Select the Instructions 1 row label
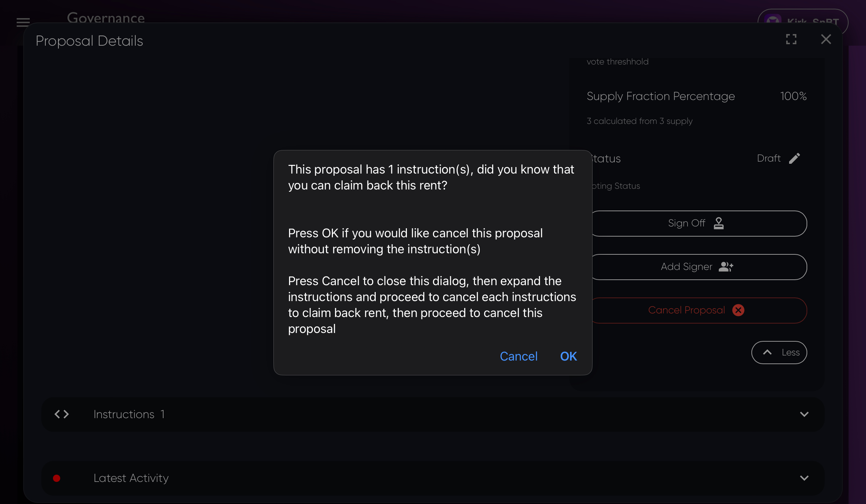Viewport: 866px width, 504px height. pos(129,414)
